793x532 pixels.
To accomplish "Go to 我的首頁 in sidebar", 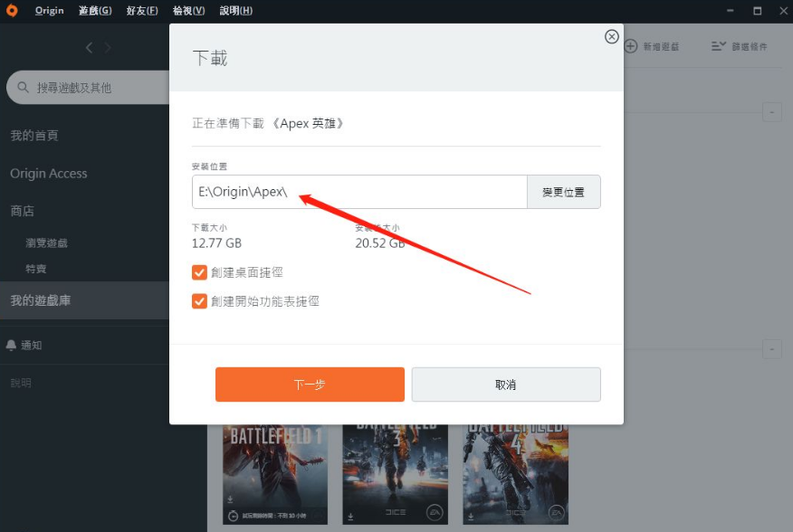I will (34, 136).
